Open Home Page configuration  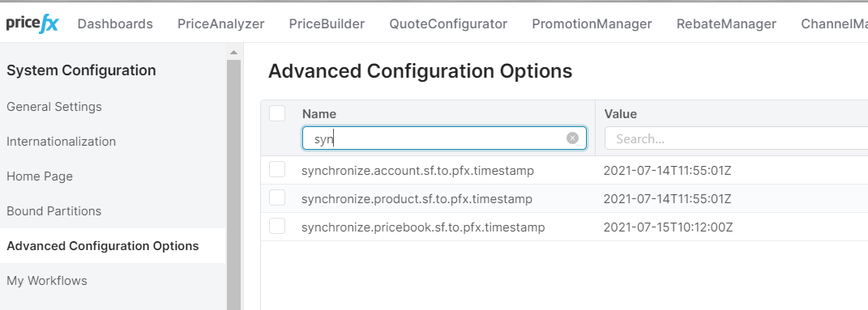40,176
